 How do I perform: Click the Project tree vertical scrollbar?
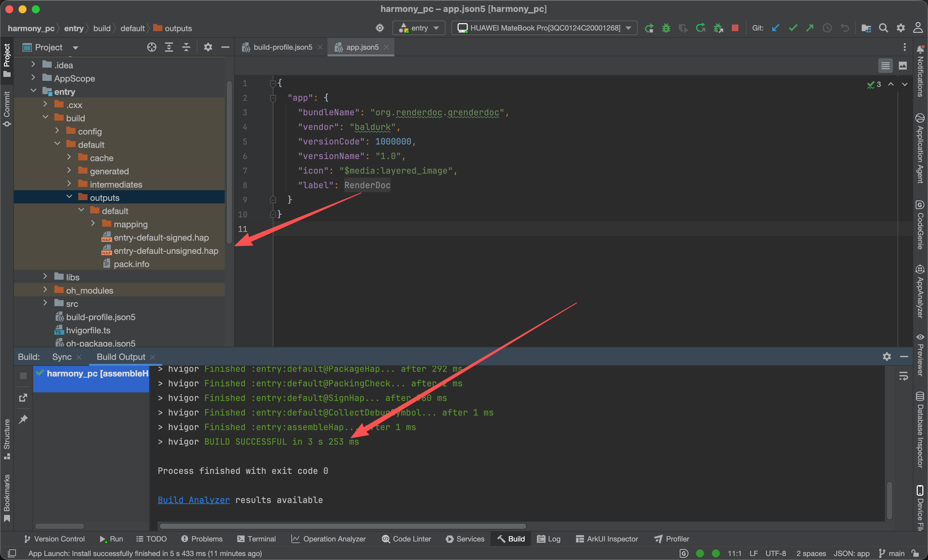tap(229, 162)
